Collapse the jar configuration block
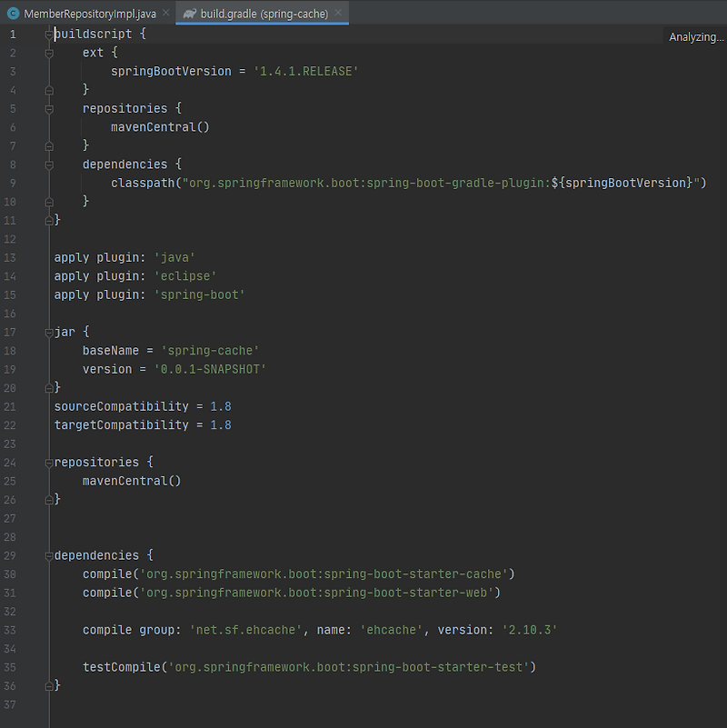727x728 pixels. [x=48, y=332]
